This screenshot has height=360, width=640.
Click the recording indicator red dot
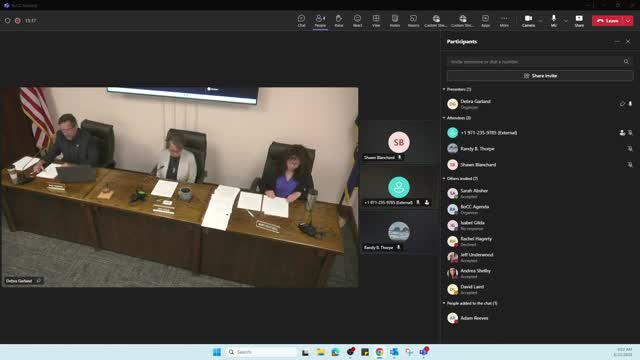tap(18, 20)
